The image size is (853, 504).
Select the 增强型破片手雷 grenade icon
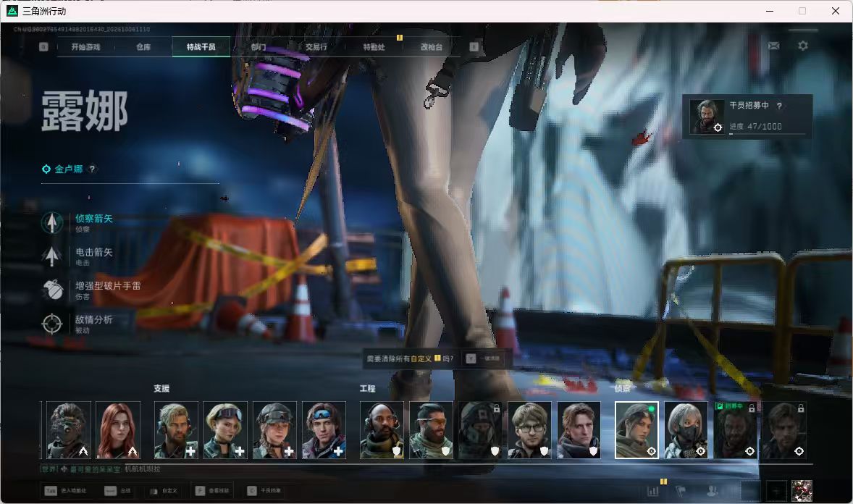52,290
